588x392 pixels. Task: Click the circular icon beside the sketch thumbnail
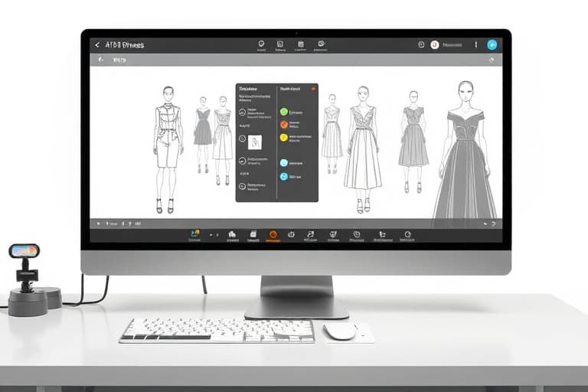click(x=243, y=139)
